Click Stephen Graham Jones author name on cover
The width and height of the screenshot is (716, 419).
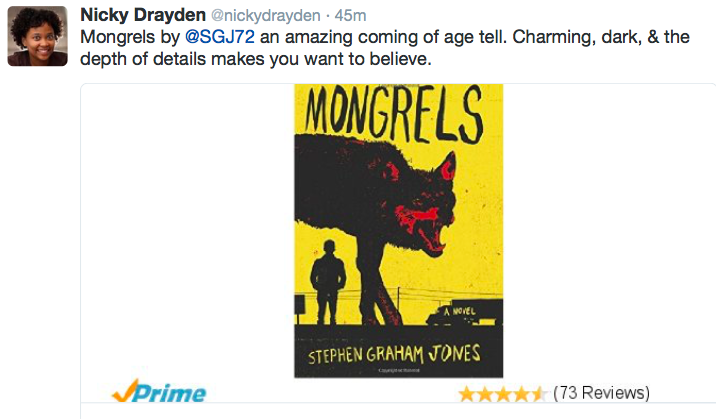[398, 353]
